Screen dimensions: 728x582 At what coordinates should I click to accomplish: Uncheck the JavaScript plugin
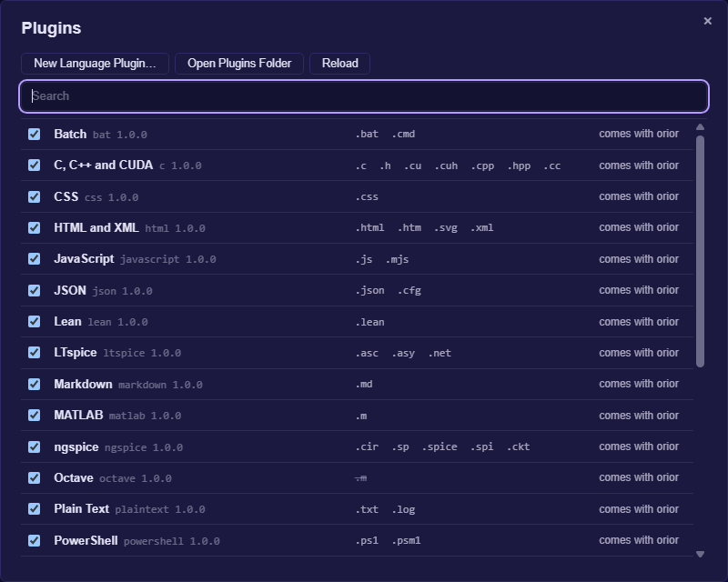click(34, 259)
